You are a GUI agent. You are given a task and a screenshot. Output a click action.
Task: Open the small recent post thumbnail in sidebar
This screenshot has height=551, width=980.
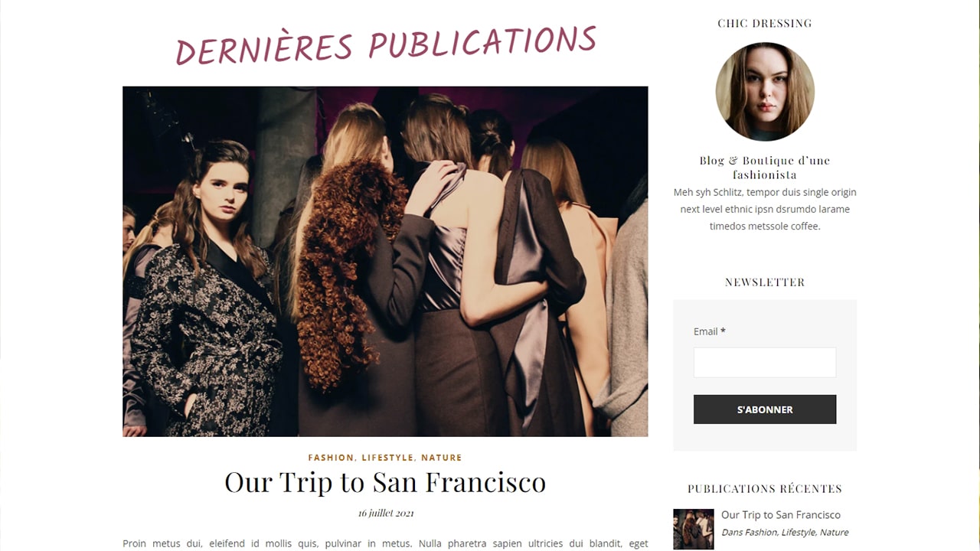tap(694, 529)
